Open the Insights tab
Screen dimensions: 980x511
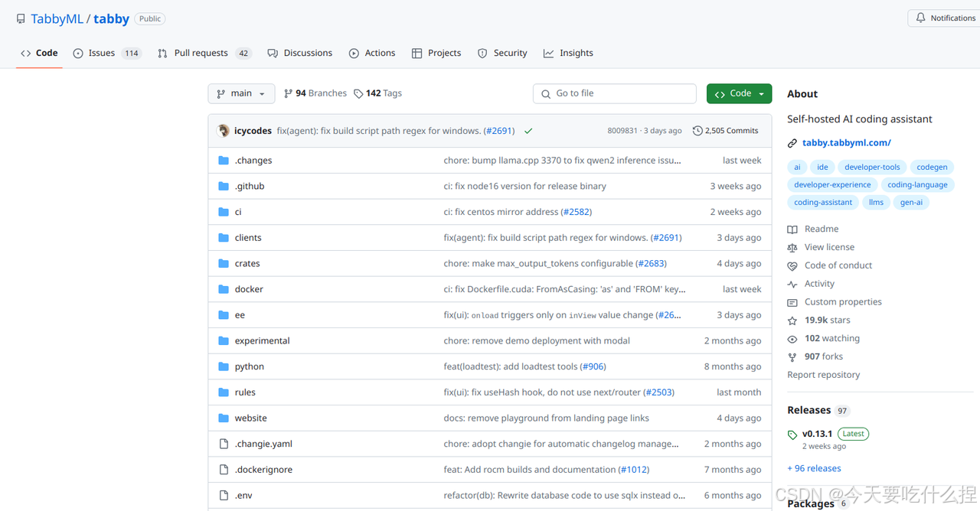pyautogui.click(x=568, y=53)
